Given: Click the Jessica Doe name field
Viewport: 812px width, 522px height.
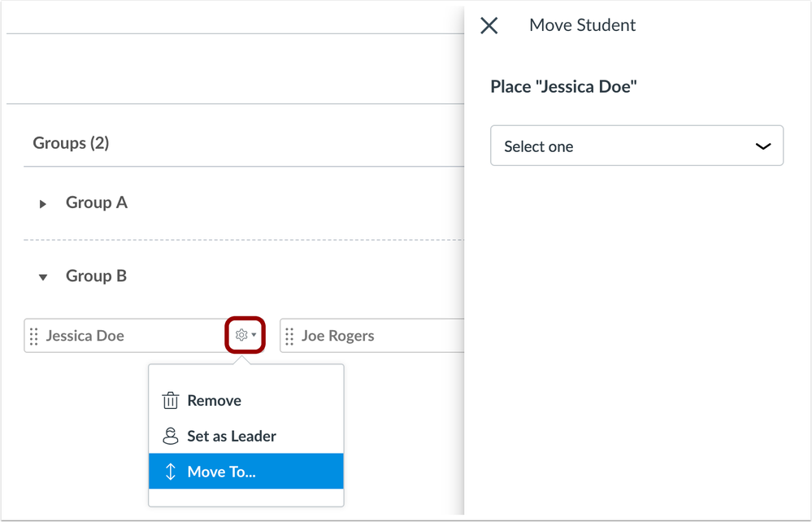Looking at the screenshot, I should [122, 335].
